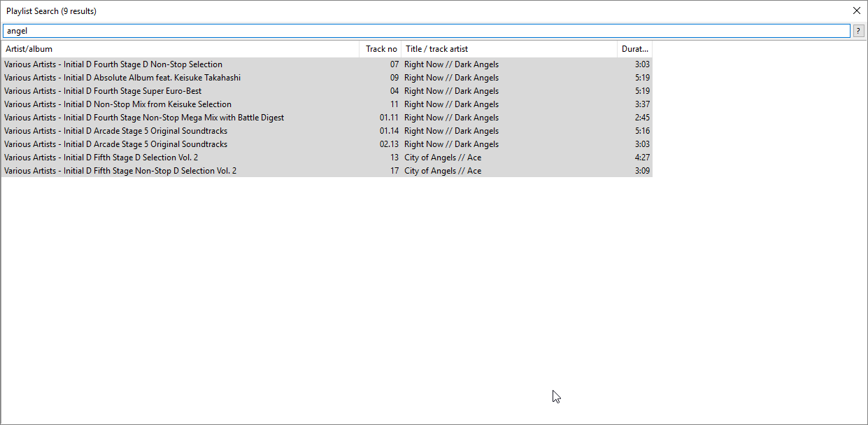Click track number 01.14 cell
Viewport: 868px width, 425px height.
[389, 131]
